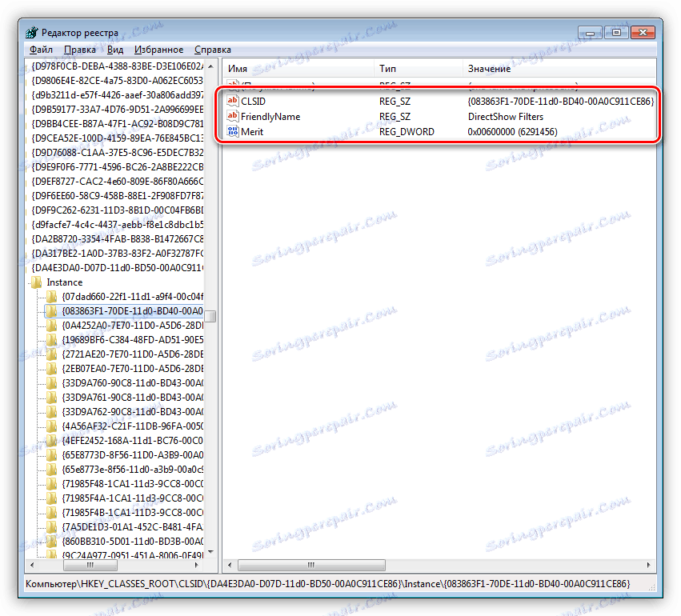Click folder icon of {71985F4A-1CA1-11d3 key
Screen dimensions: 681x616
(52, 498)
